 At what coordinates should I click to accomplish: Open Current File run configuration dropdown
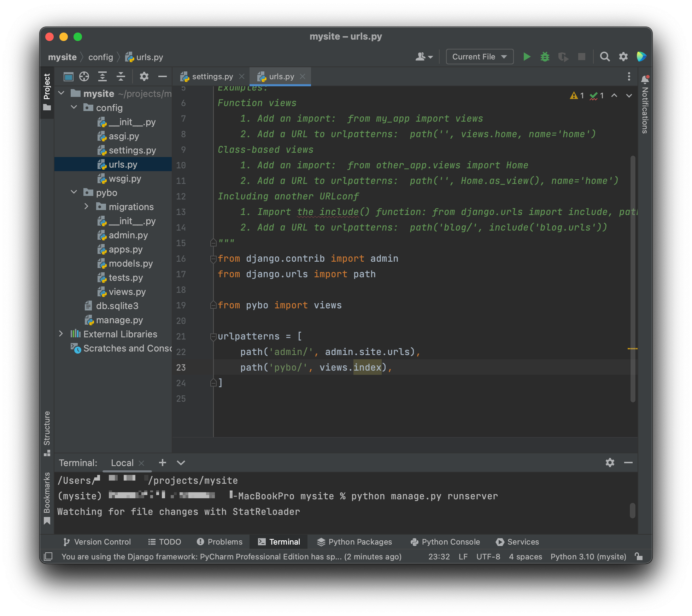(479, 57)
